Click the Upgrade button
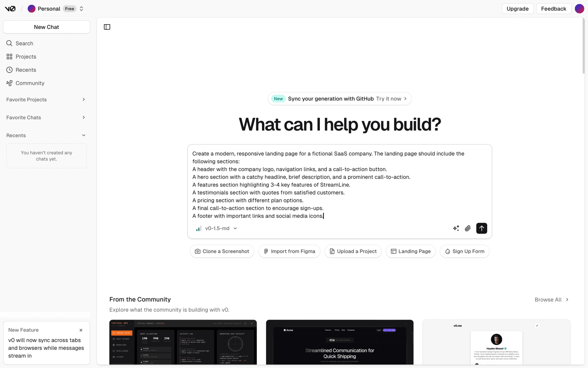This screenshot has height=368, width=588. [517, 9]
